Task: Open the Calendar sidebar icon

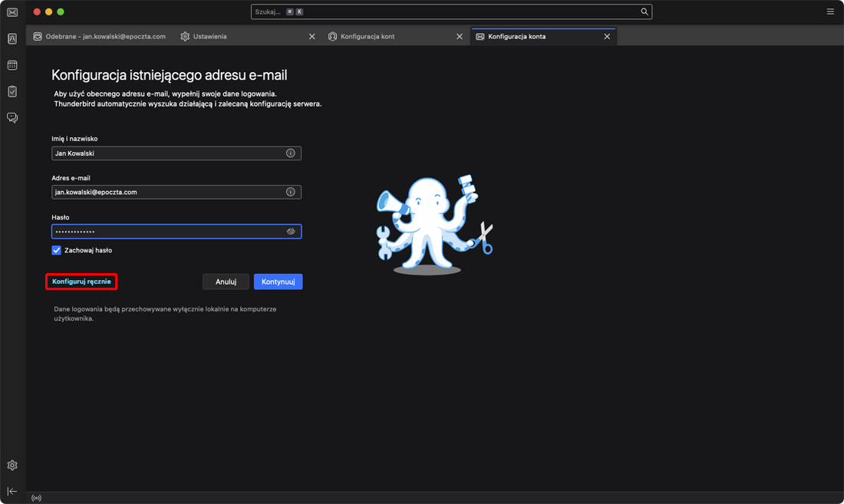Action: tap(12, 65)
